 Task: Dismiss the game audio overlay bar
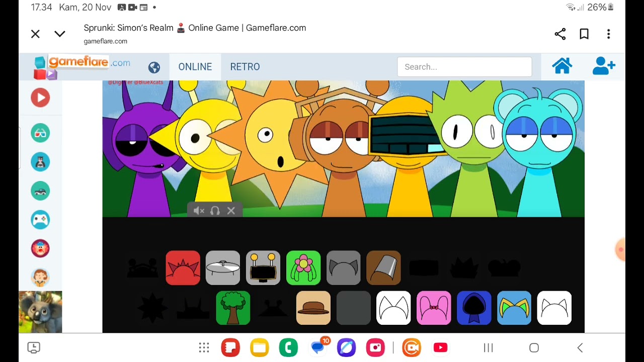coord(231,211)
